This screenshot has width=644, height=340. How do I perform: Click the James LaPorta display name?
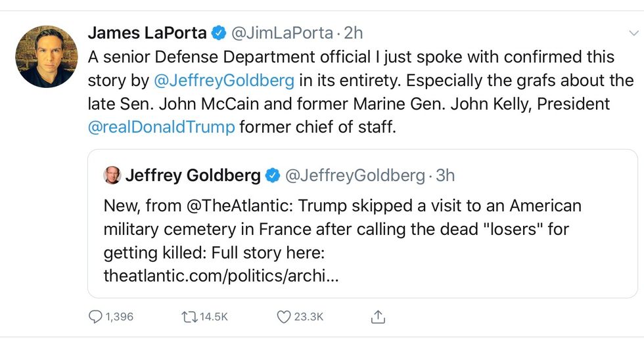click(147, 33)
